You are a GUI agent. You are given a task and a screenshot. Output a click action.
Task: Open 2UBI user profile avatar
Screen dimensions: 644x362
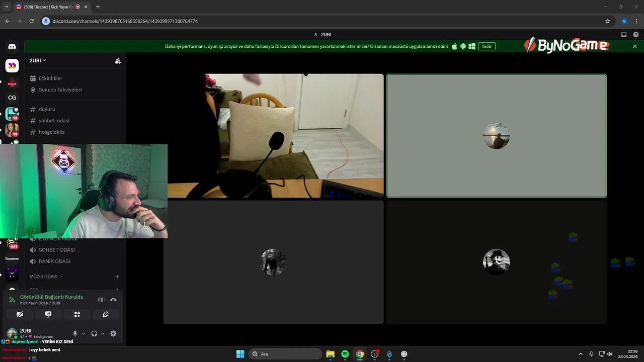point(12,333)
